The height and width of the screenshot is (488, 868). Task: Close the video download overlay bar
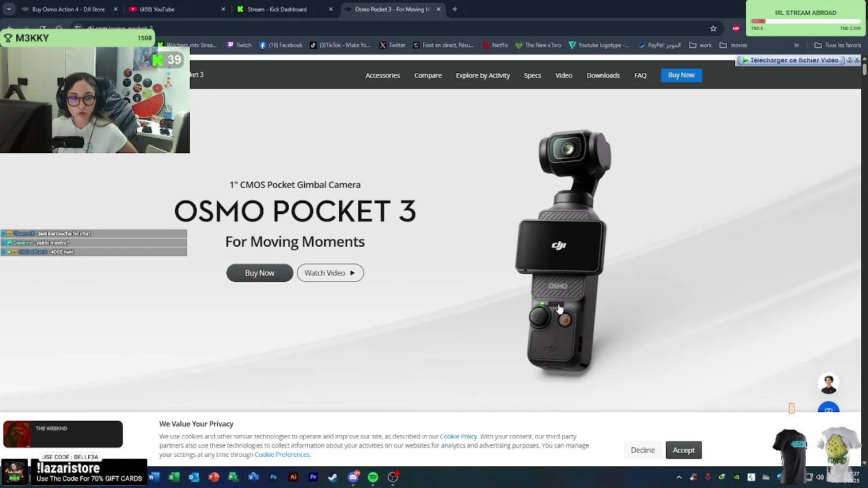pos(856,60)
